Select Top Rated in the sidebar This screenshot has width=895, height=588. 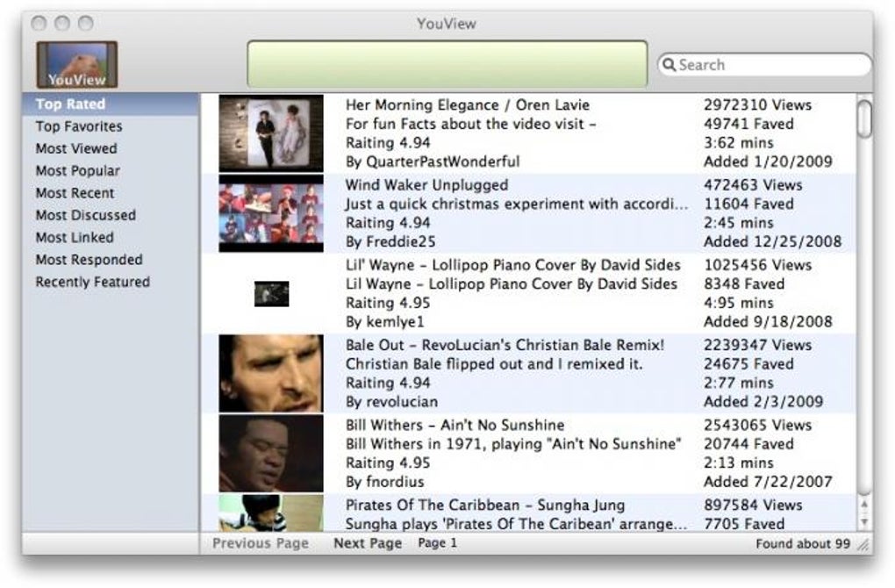pos(111,104)
